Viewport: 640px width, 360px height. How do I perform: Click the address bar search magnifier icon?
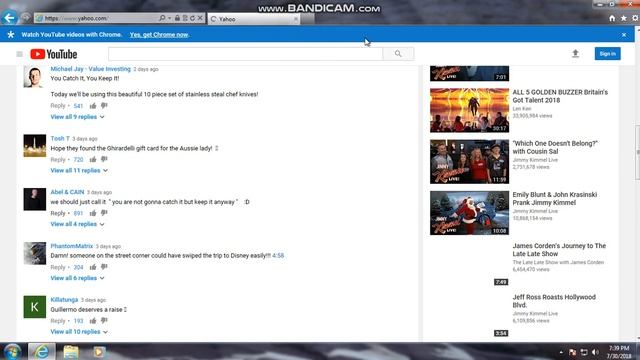pyautogui.click(x=162, y=18)
